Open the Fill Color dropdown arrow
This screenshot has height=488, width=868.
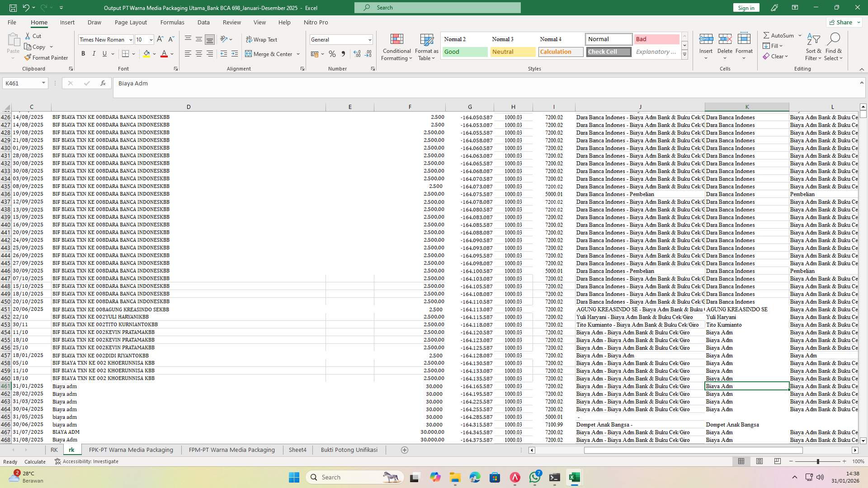click(154, 54)
